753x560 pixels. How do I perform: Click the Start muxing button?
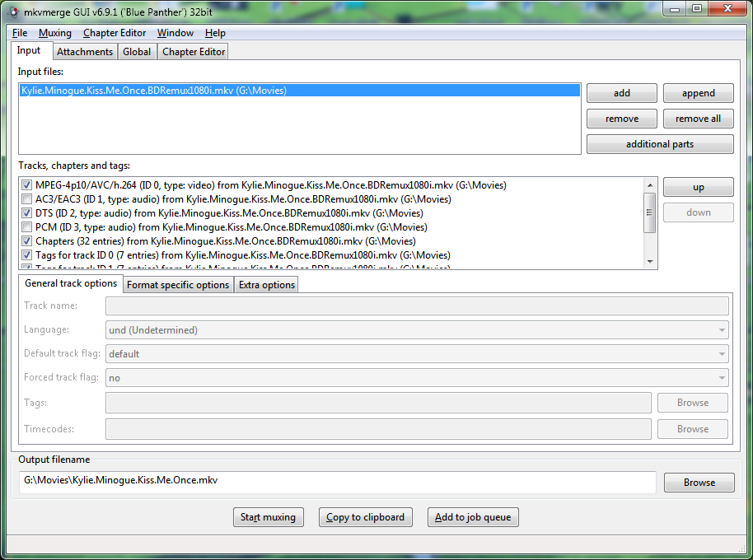[269, 517]
